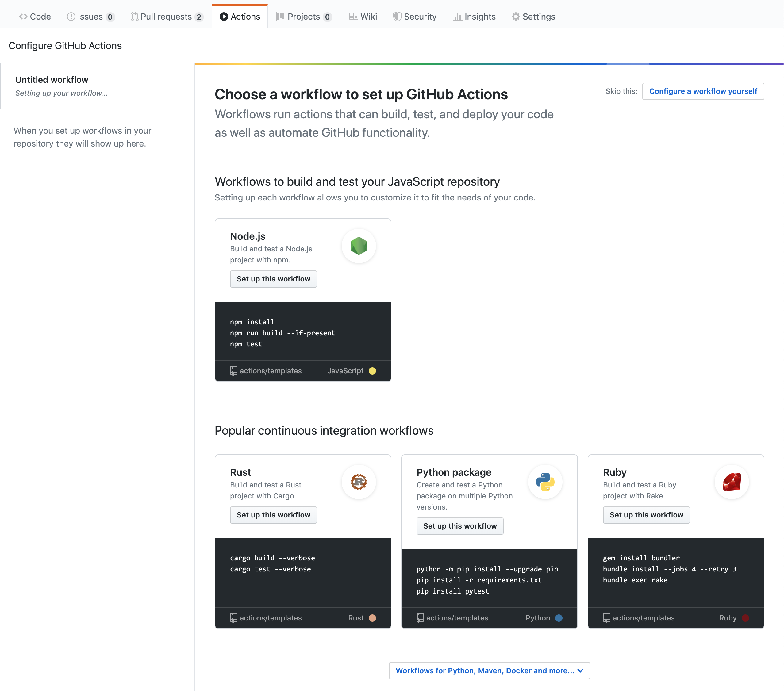Click the Python package card title
784x691 pixels.
pos(454,472)
